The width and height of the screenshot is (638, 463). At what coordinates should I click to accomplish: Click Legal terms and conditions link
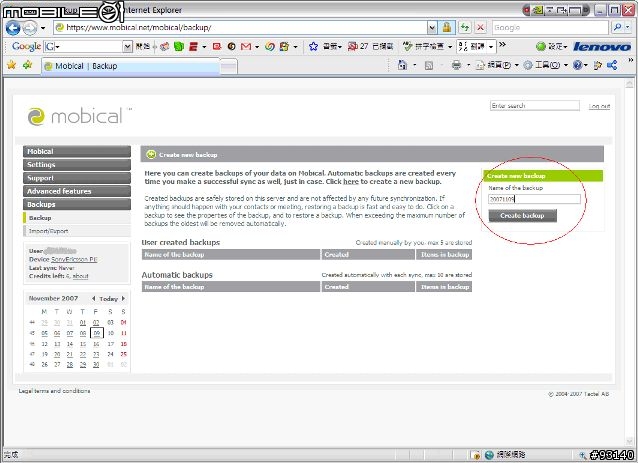(55, 391)
